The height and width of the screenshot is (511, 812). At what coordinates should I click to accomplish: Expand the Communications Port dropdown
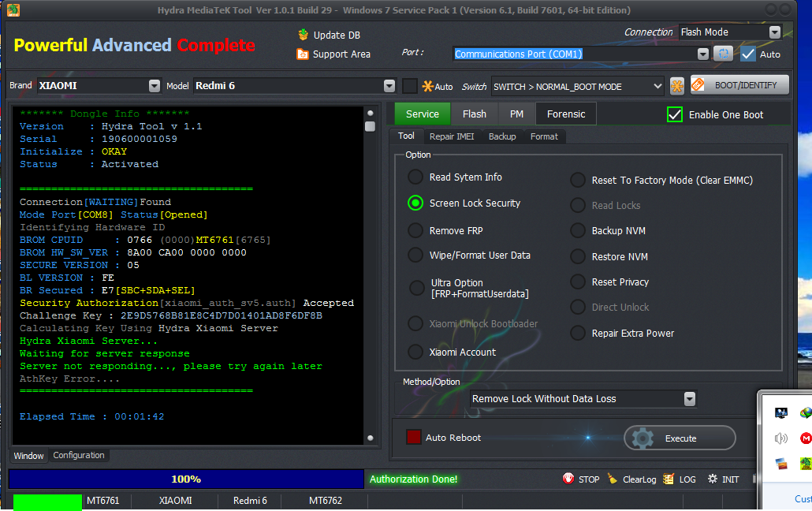click(x=702, y=54)
